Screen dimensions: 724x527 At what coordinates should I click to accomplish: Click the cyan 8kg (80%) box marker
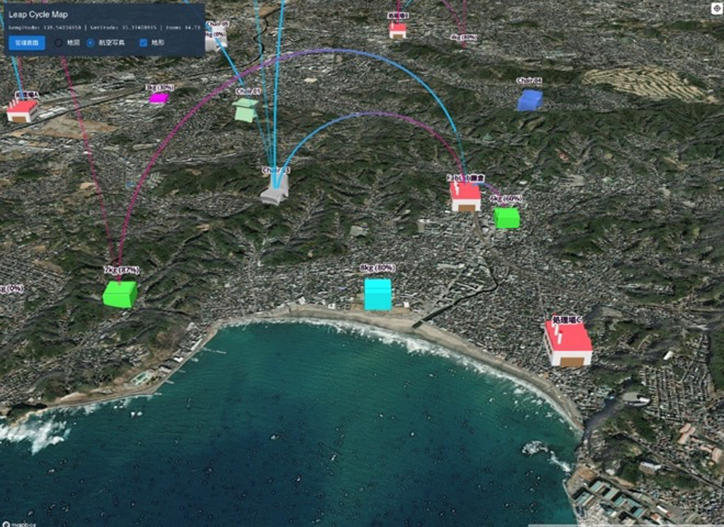click(377, 294)
